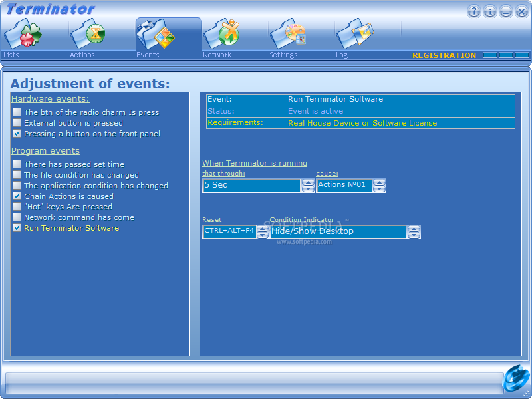
Task: Click spinner arrows of the '5 Sec' field
Action: point(308,186)
